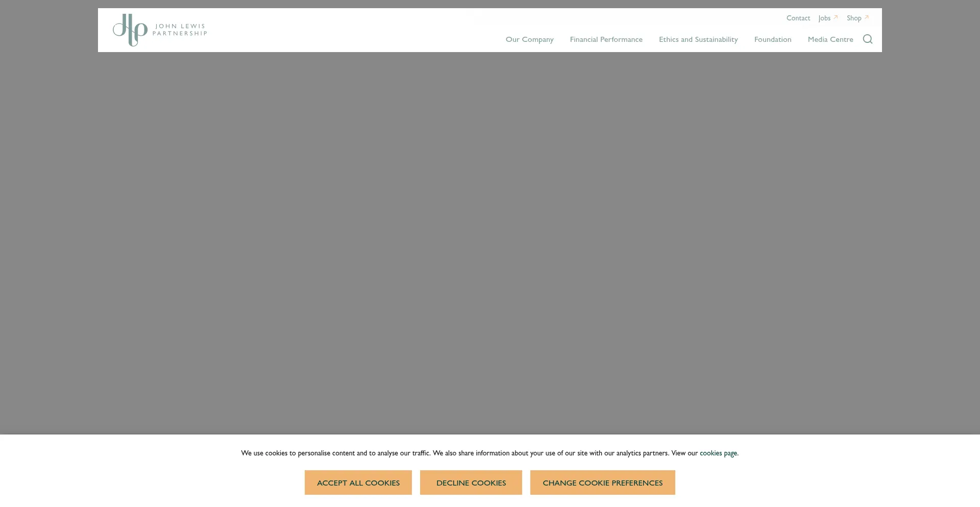Go to Ethics and Sustainability section
The width and height of the screenshot is (980, 507).
(698, 39)
